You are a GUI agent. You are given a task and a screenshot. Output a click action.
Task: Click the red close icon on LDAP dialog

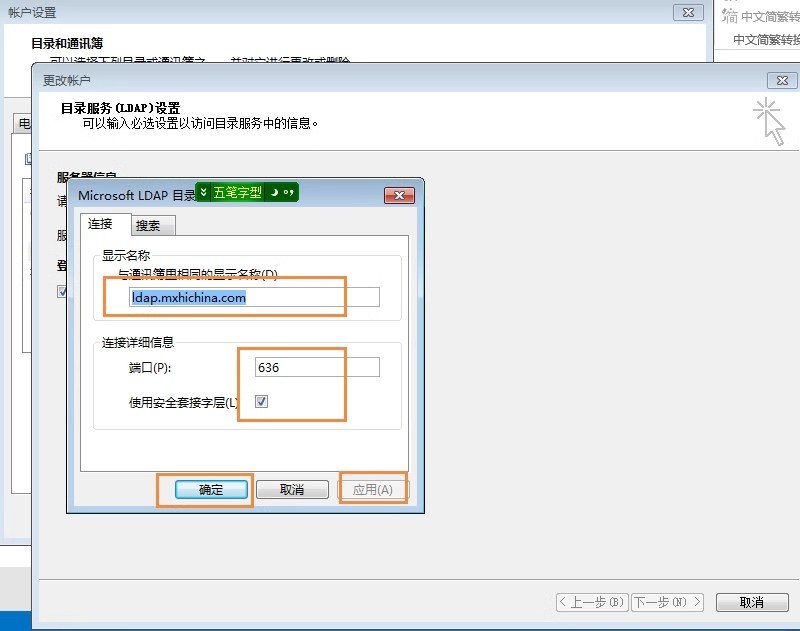399,195
